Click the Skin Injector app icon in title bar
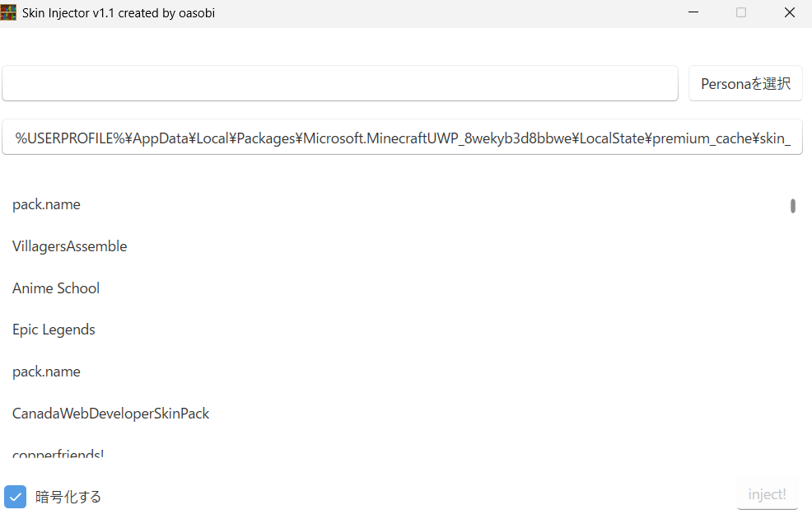This screenshot has width=812, height=519. (9, 12)
